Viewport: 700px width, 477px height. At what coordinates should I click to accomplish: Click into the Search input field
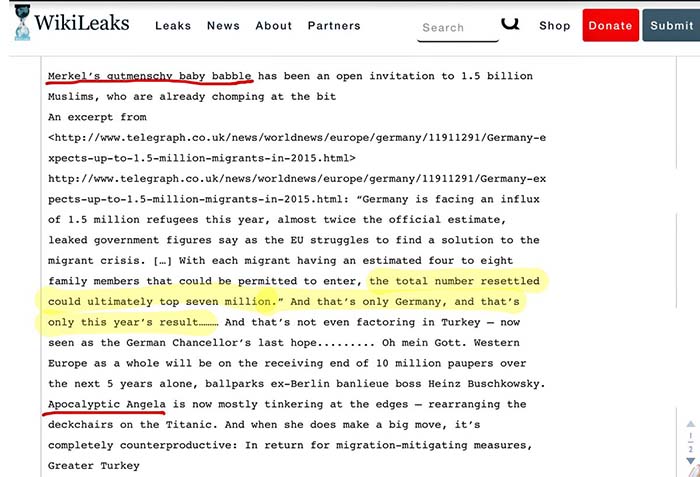coord(458,28)
